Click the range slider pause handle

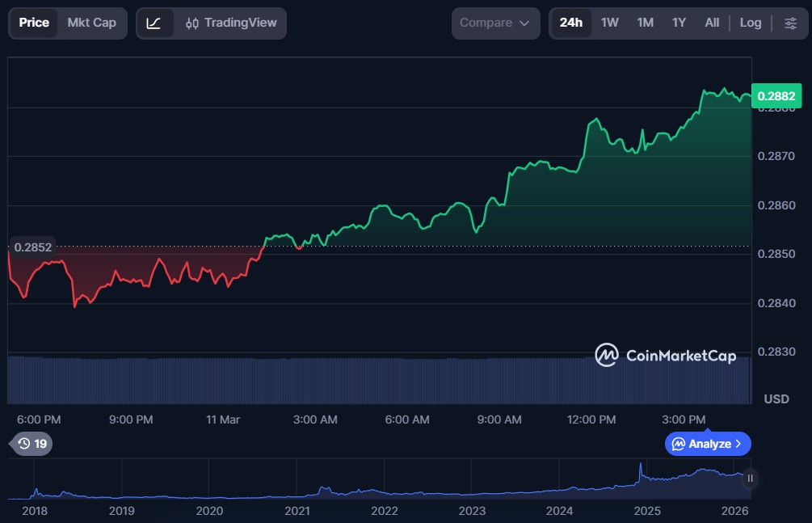(750, 479)
